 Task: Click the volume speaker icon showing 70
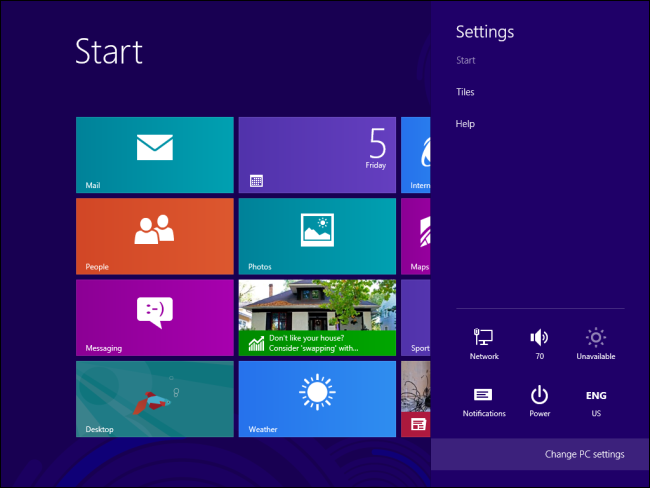[x=539, y=343]
